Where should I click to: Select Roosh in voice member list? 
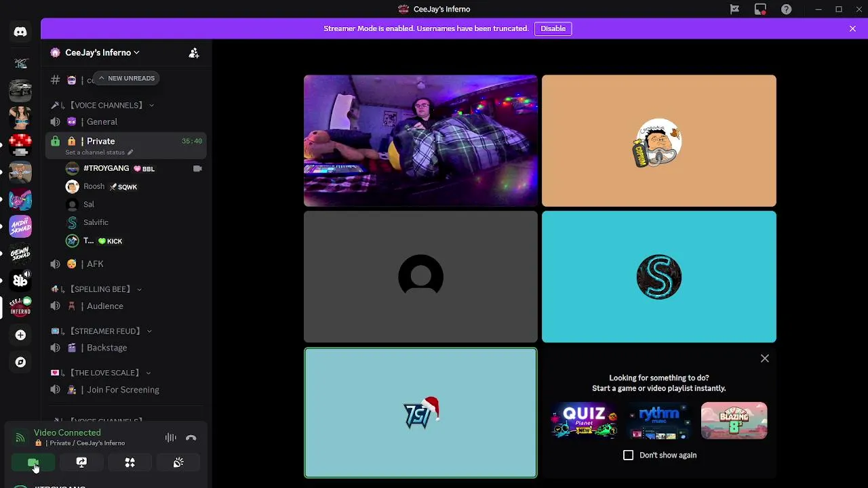[134, 186]
